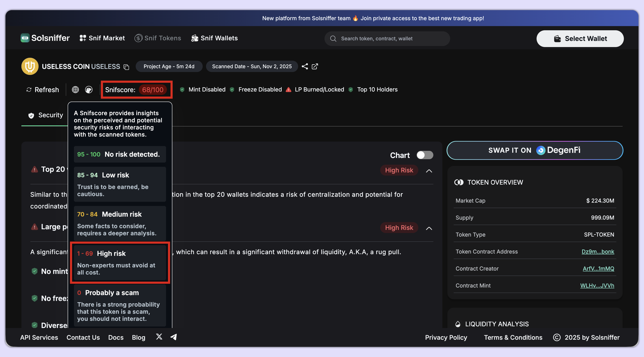
Task: Collapse the Large portion High Risk section
Action: point(429,228)
